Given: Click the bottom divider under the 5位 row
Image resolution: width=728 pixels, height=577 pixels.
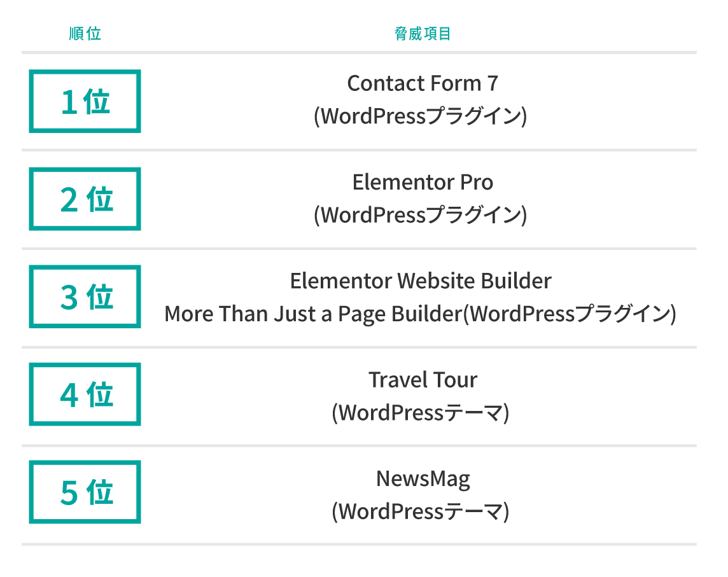Looking at the screenshot, I should click(359, 544).
